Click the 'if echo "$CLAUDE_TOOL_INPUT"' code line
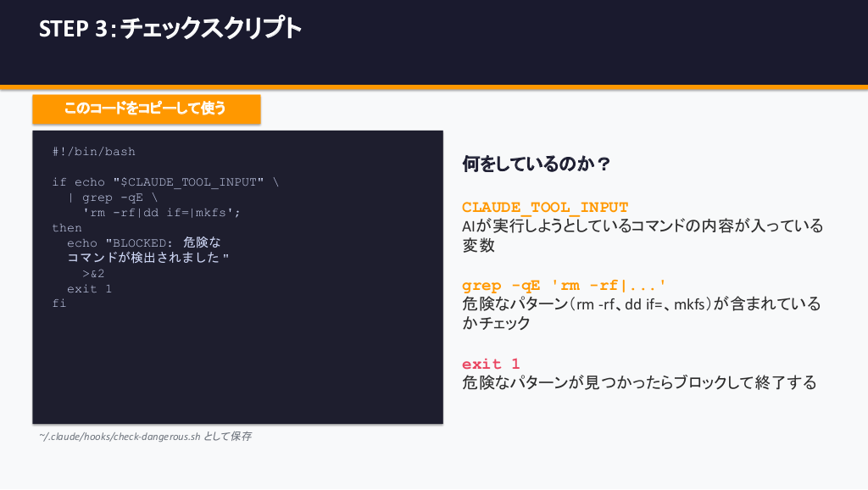Image resolution: width=868 pixels, height=490 pixels. [x=164, y=182]
